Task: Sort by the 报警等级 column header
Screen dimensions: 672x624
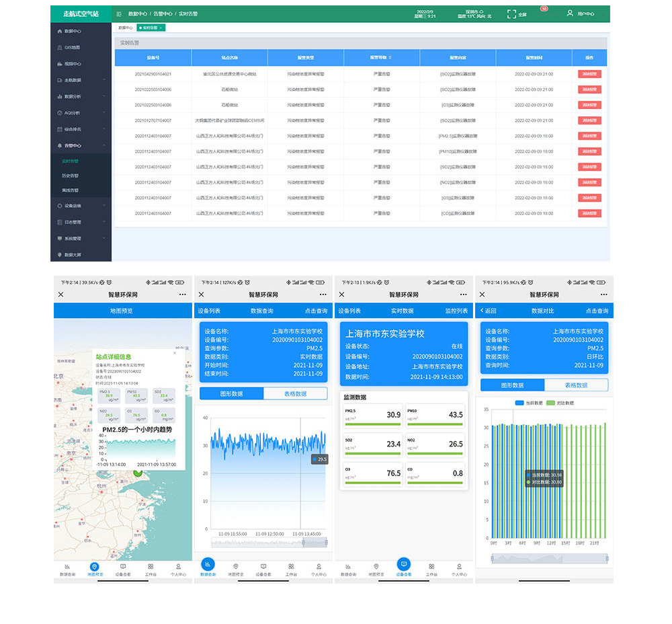Action: coord(382,58)
